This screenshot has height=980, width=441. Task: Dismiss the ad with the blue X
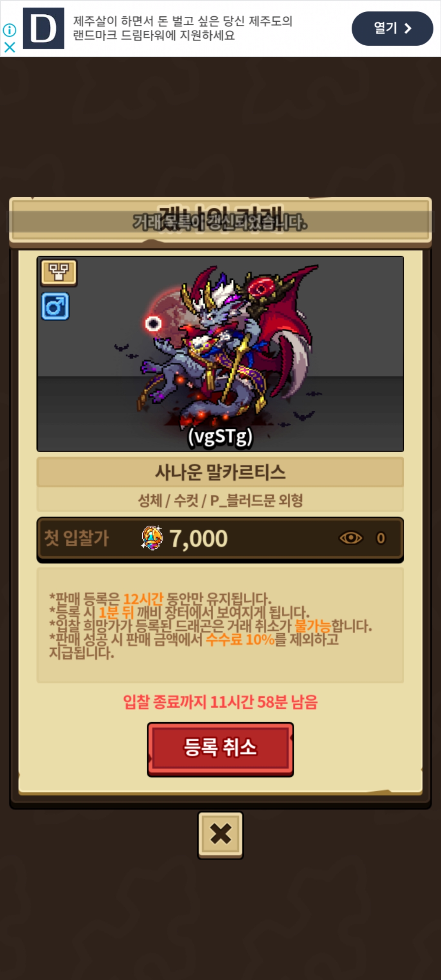[x=9, y=47]
